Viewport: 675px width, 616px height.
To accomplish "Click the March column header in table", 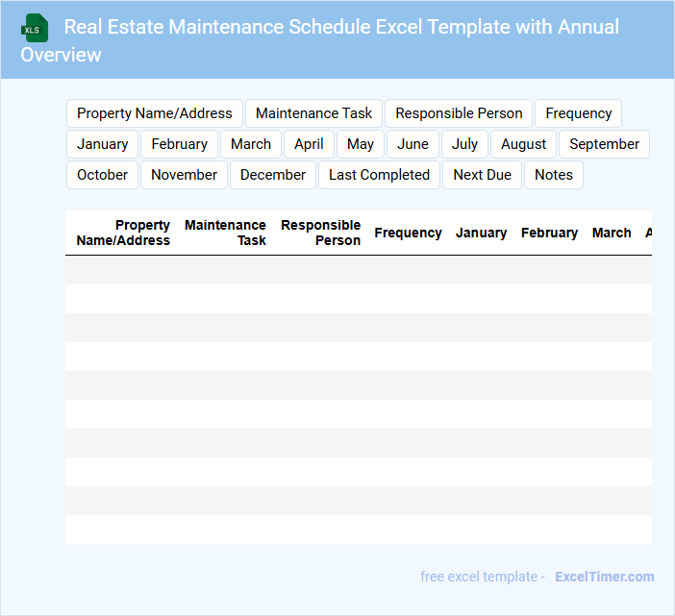I will coord(612,233).
